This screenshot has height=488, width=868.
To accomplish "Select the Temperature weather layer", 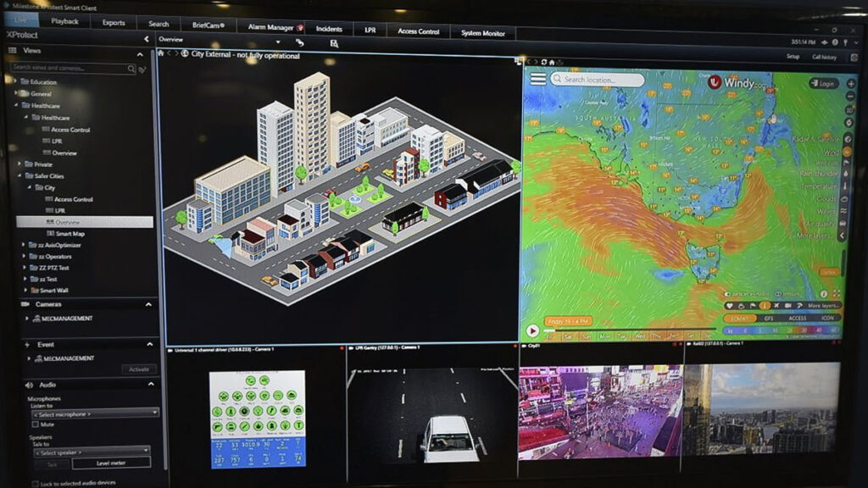I will [845, 186].
